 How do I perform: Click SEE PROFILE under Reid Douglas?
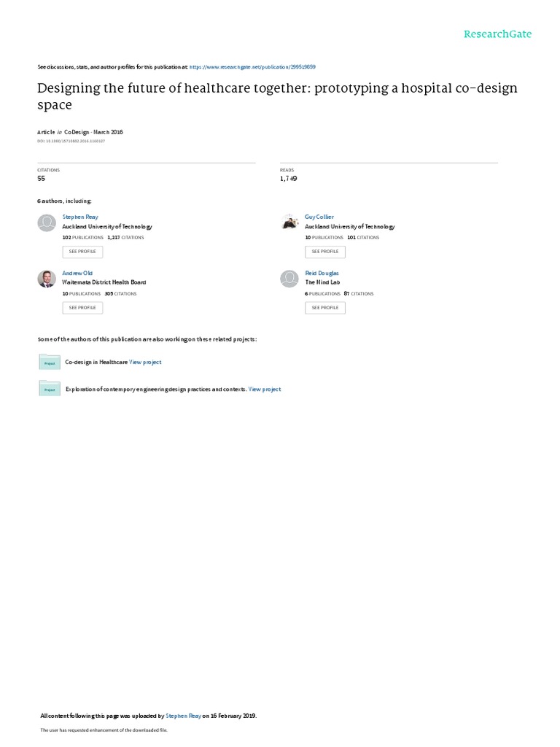[325, 308]
